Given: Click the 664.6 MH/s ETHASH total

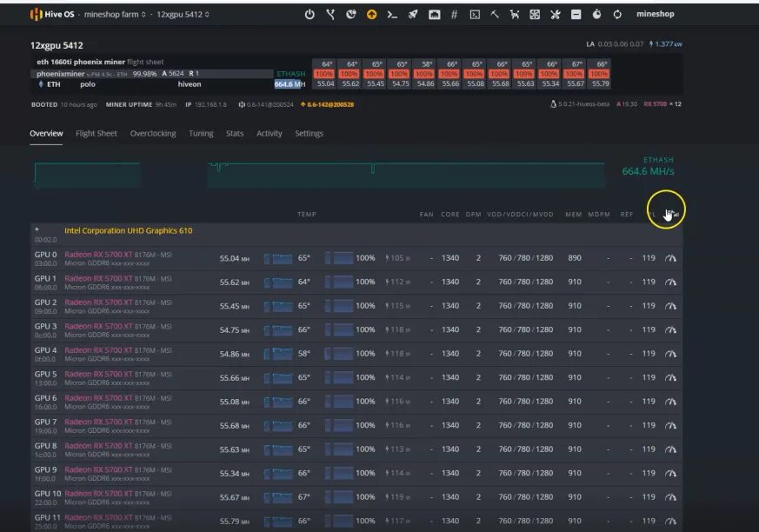Looking at the screenshot, I should [648, 171].
